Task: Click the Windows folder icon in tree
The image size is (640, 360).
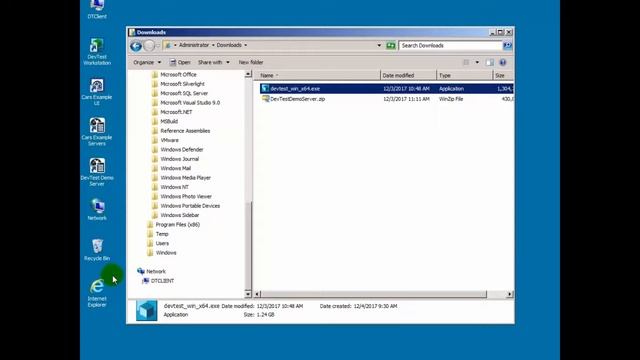Action: click(150, 253)
